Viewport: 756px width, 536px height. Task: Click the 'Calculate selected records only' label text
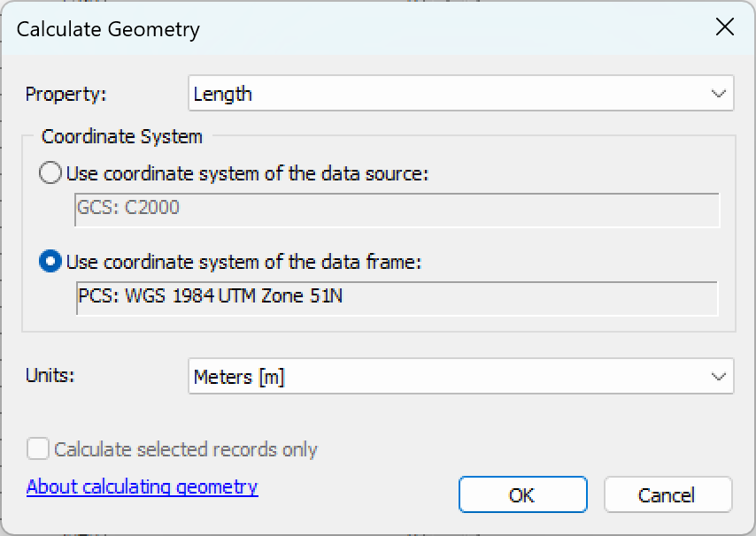[x=186, y=449]
